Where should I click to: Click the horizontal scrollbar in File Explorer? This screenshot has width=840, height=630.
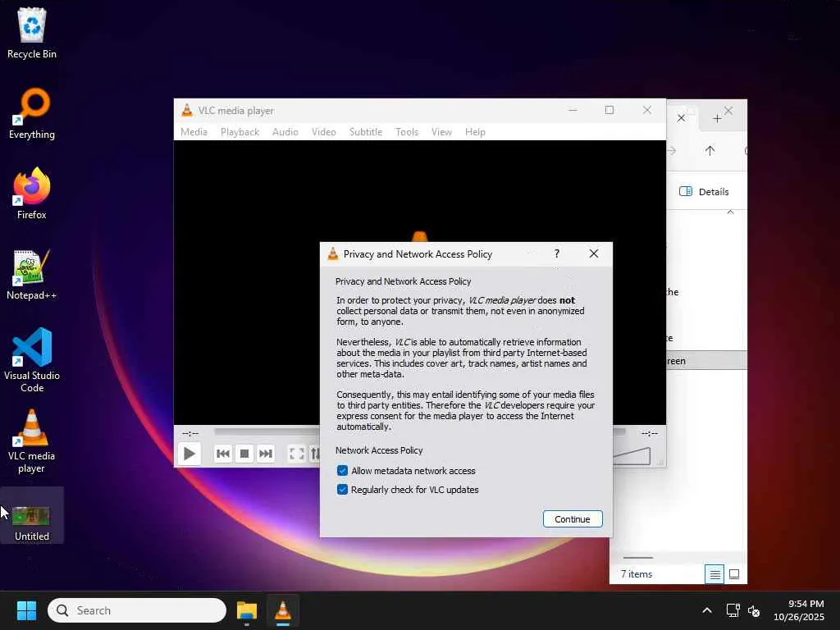tap(637, 558)
